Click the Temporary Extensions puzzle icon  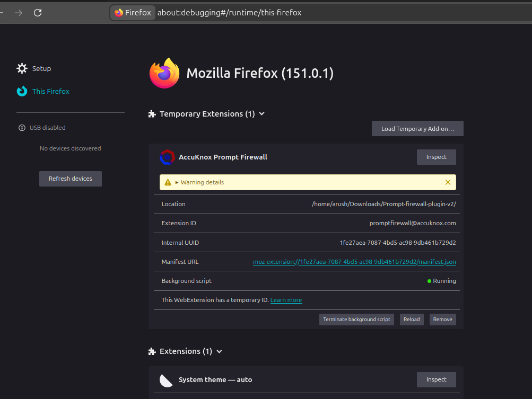point(152,114)
